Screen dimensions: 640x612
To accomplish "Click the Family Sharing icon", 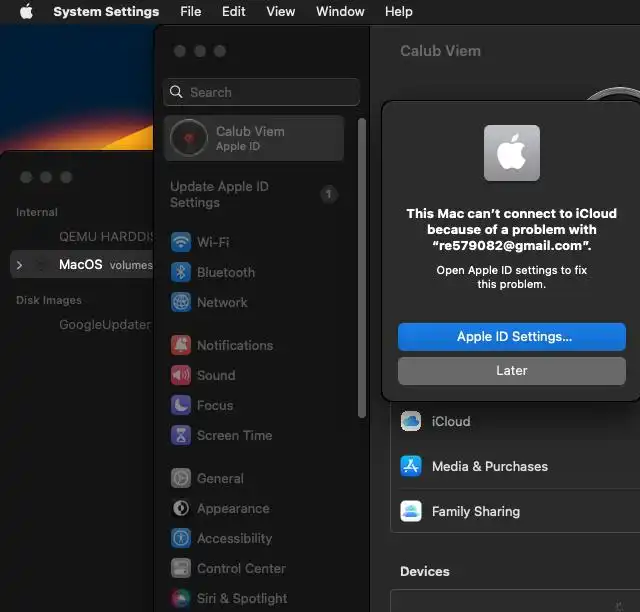I will coord(411,511).
